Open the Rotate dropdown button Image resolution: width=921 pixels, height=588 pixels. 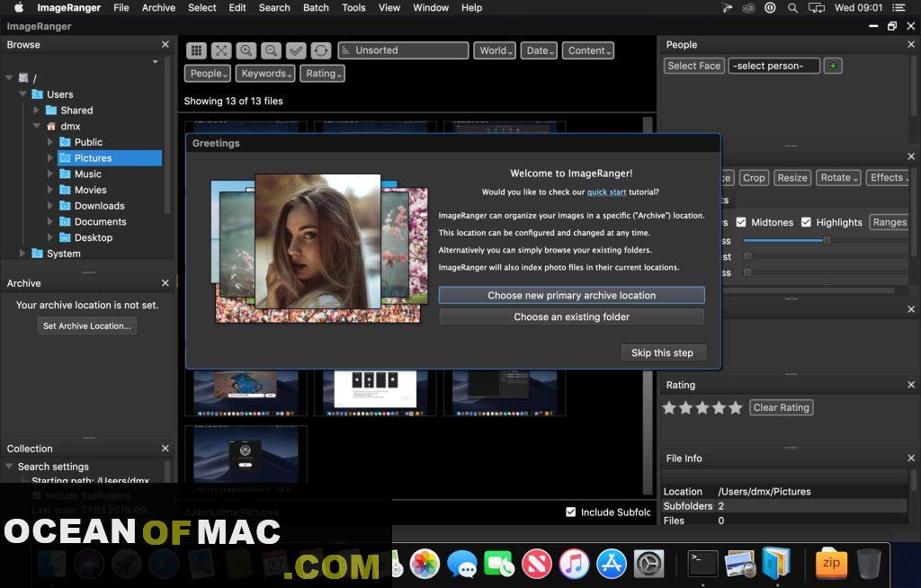(838, 178)
